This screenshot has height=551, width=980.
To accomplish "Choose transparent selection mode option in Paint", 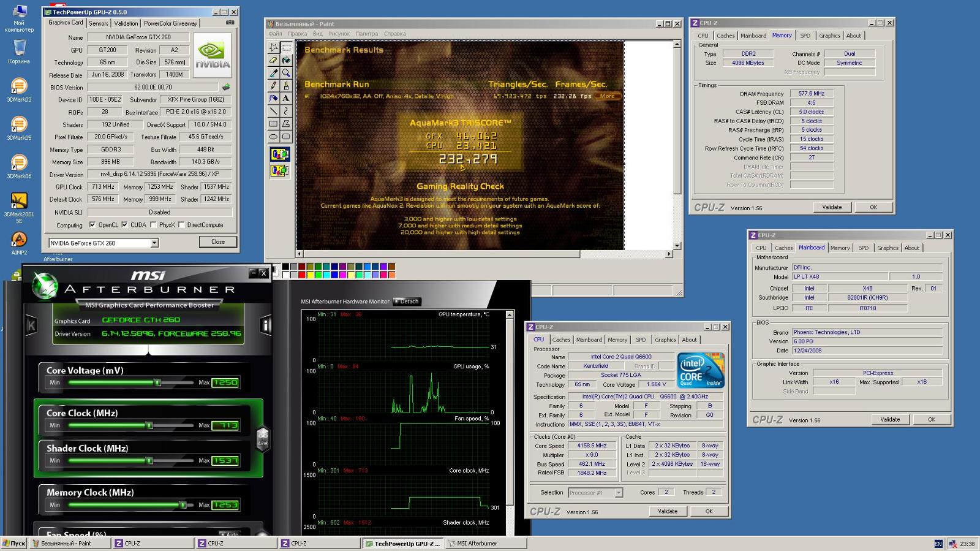I will (280, 170).
